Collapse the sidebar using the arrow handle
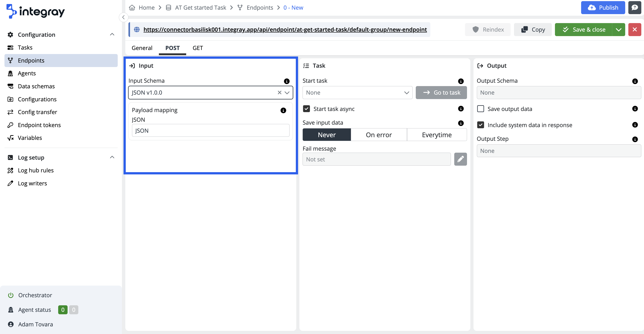 (x=124, y=17)
